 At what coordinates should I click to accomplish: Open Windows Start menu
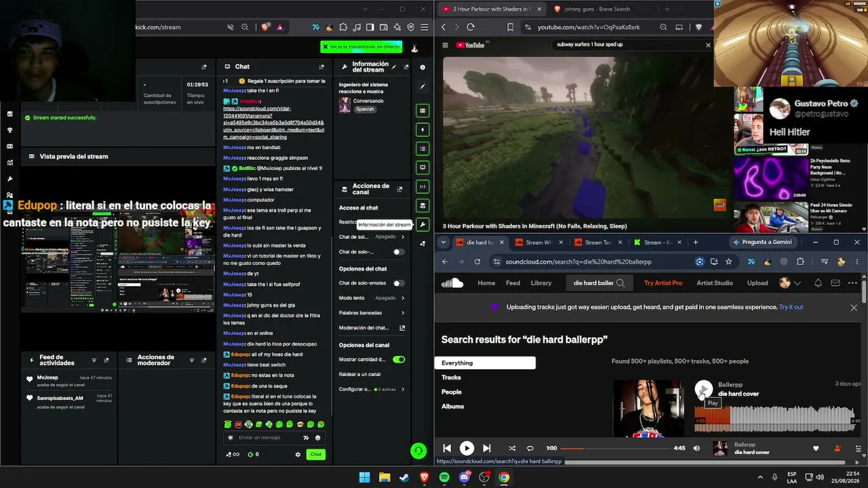click(x=364, y=477)
